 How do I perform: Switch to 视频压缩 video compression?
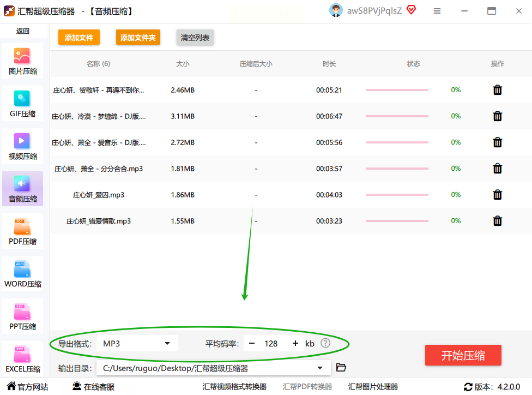pyautogui.click(x=22, y=146)
